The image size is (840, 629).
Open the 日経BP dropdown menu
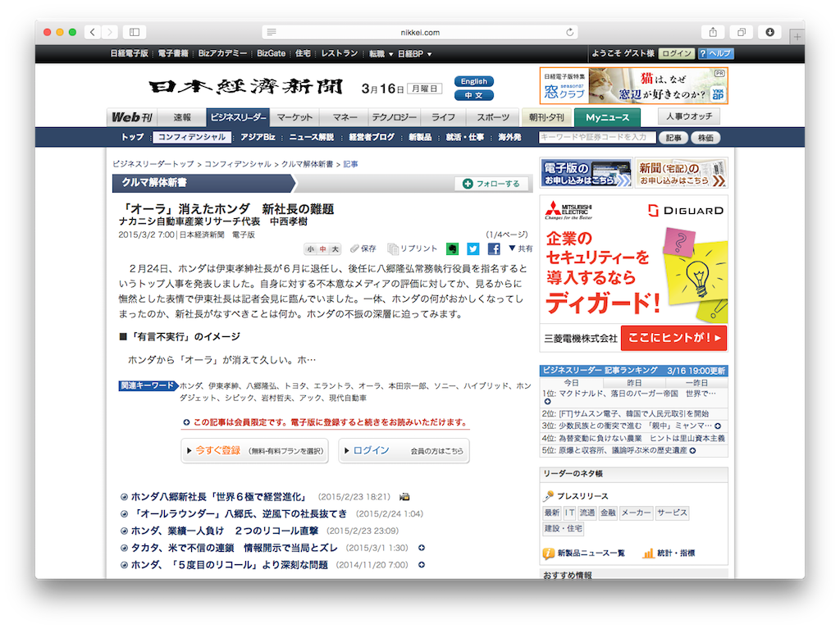414,53
